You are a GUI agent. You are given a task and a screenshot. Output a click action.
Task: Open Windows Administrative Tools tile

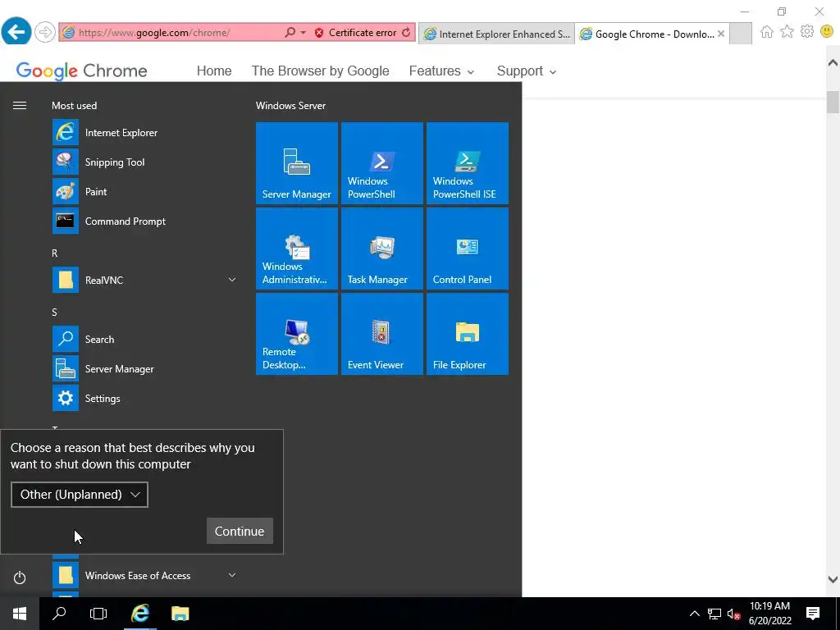296,249
